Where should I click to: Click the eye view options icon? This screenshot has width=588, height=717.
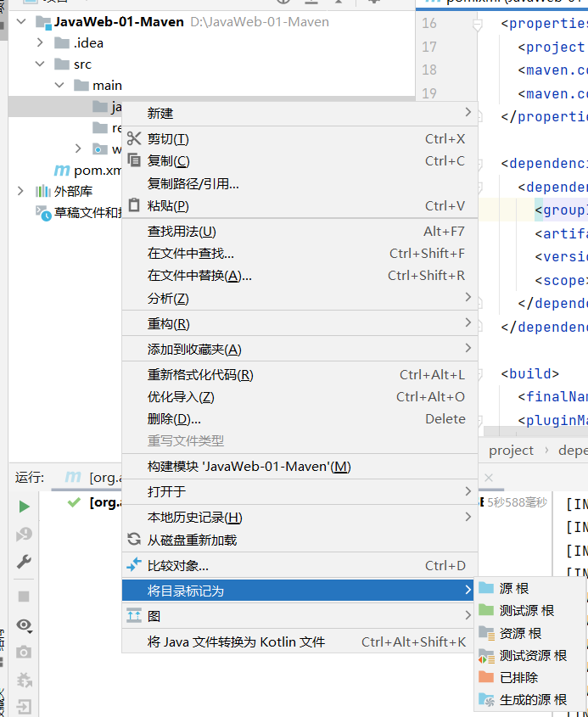[24, 625]
